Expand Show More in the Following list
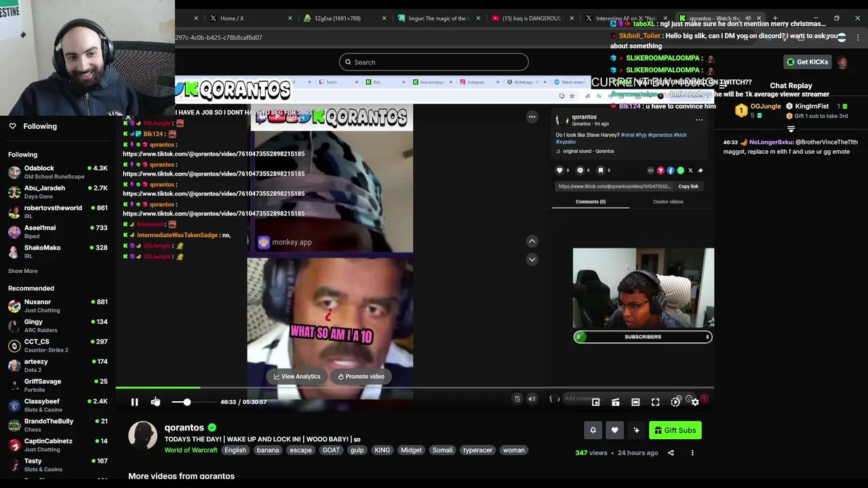Image resolution: width=868 pixels, height=488 pixels. 22,271
